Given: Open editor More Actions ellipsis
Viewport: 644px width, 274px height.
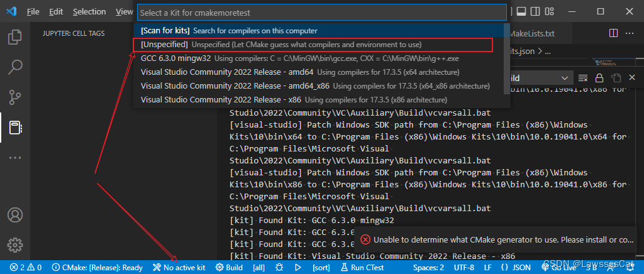Looking at the screenshot, I should (629, 33).
